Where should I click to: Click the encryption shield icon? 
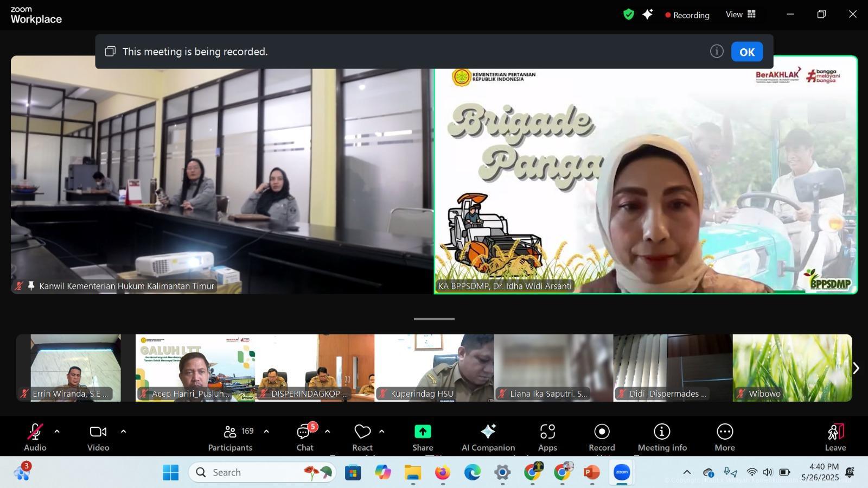tap(629, 15)
